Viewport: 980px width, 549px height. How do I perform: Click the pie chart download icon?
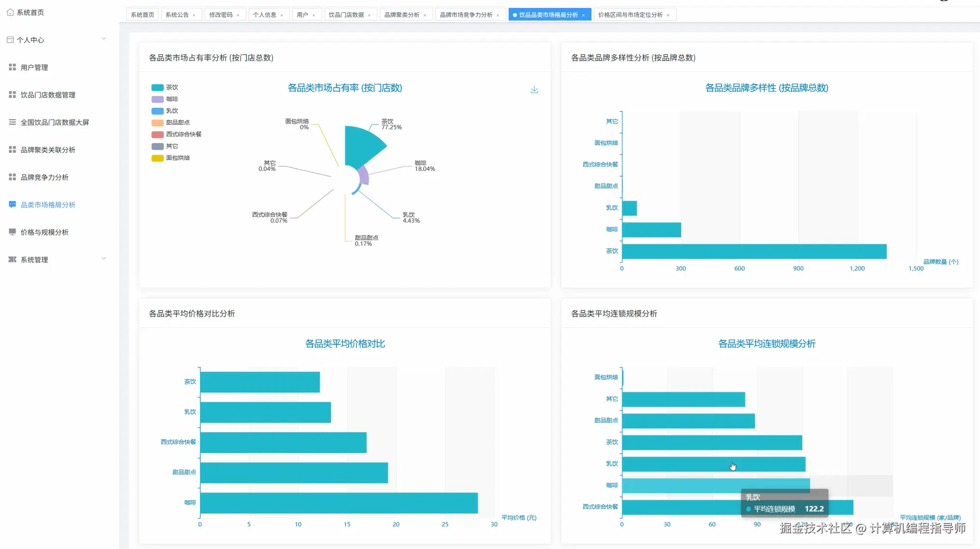(534, 90)
